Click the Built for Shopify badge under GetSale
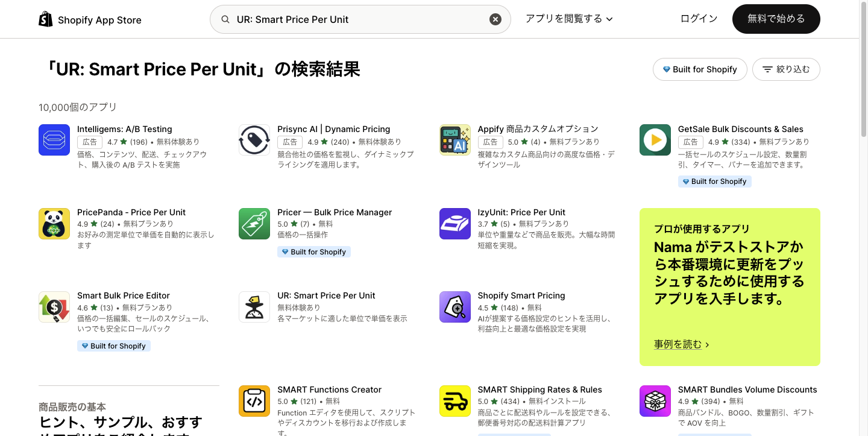Viewport: 868px width, 436px height. click(x=715, y=182)
